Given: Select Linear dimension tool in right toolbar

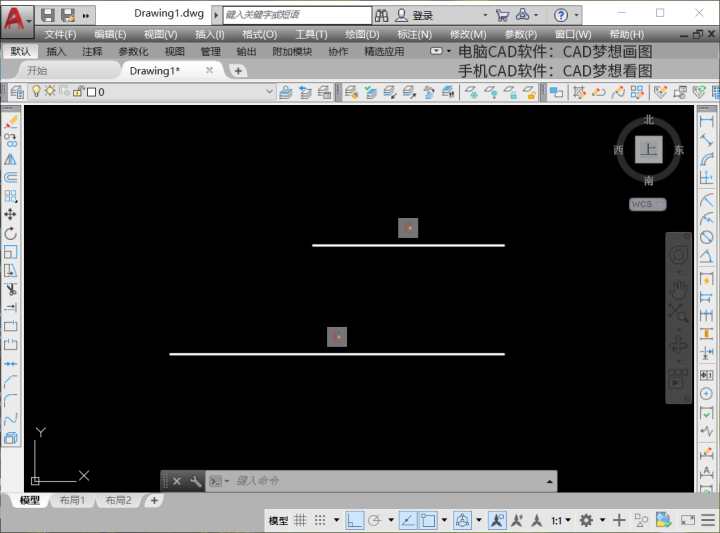Looking at the screenshot, I should [706, 122].
